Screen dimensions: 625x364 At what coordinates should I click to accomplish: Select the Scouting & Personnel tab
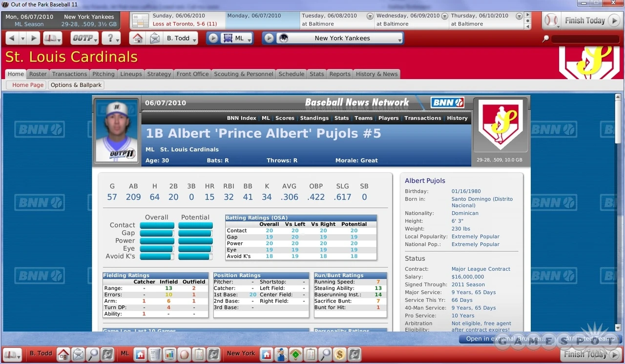(x=244, y=74)
